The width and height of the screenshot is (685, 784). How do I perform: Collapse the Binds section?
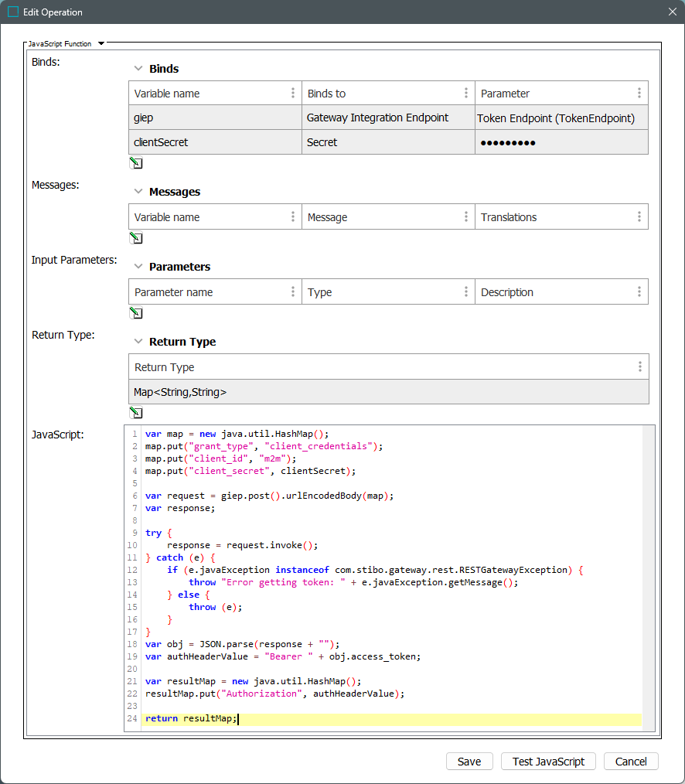coord(138,69)
